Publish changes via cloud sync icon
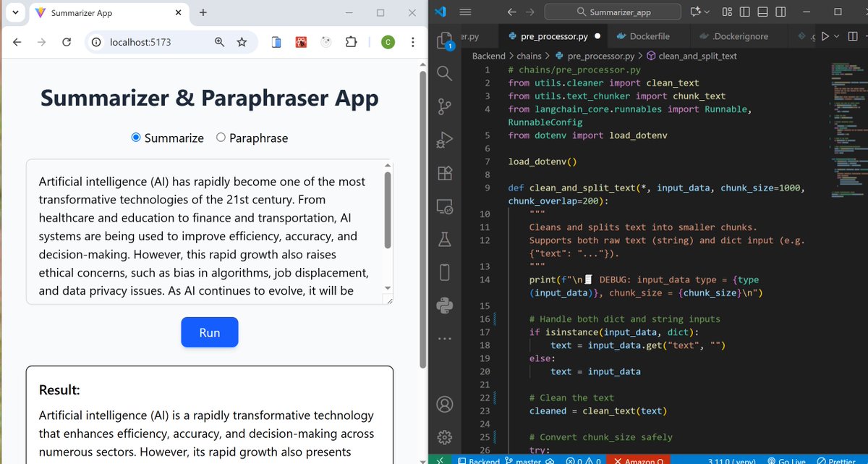Screen dimensions: 868x464 (550, 460)
